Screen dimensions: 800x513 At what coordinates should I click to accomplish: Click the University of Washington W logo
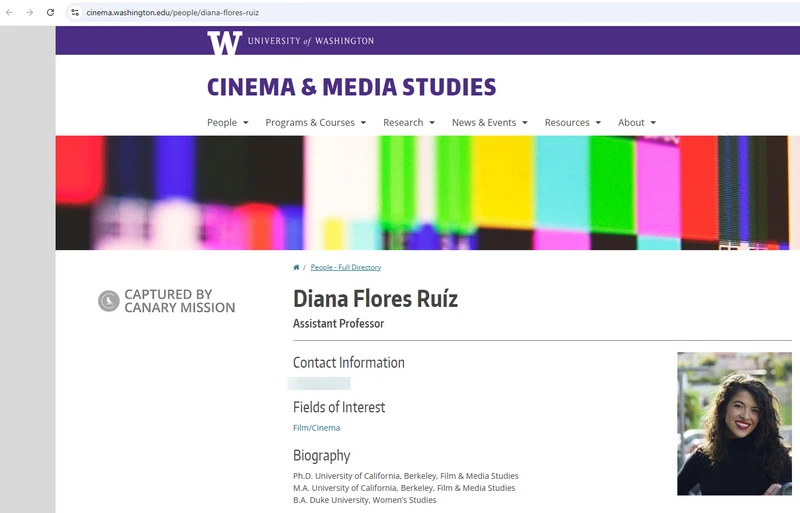click(x=224, y=42)
